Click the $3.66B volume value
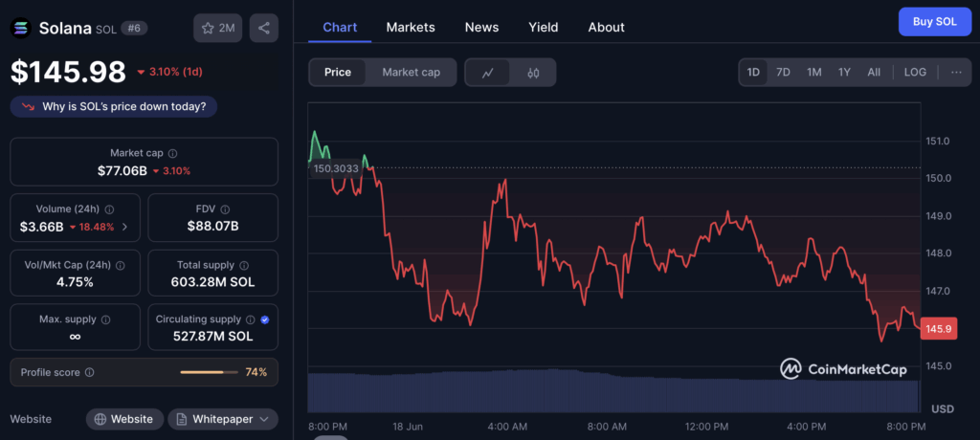Viewport: 980px width, 440px height. 42,227
